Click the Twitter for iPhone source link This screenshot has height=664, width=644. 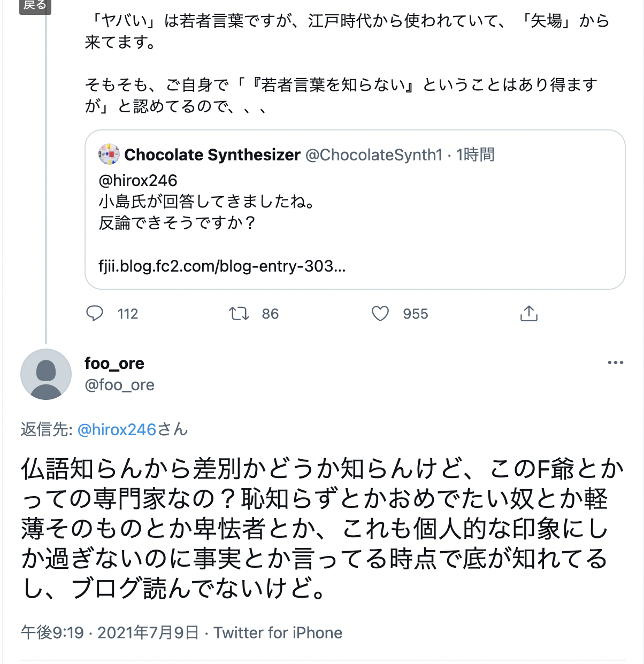(x=278, y=633)
